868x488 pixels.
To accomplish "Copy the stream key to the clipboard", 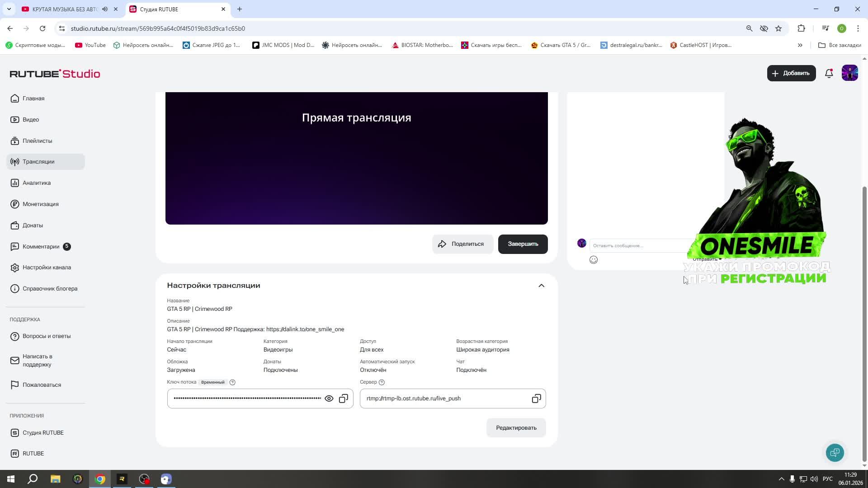I will [344, 399].
